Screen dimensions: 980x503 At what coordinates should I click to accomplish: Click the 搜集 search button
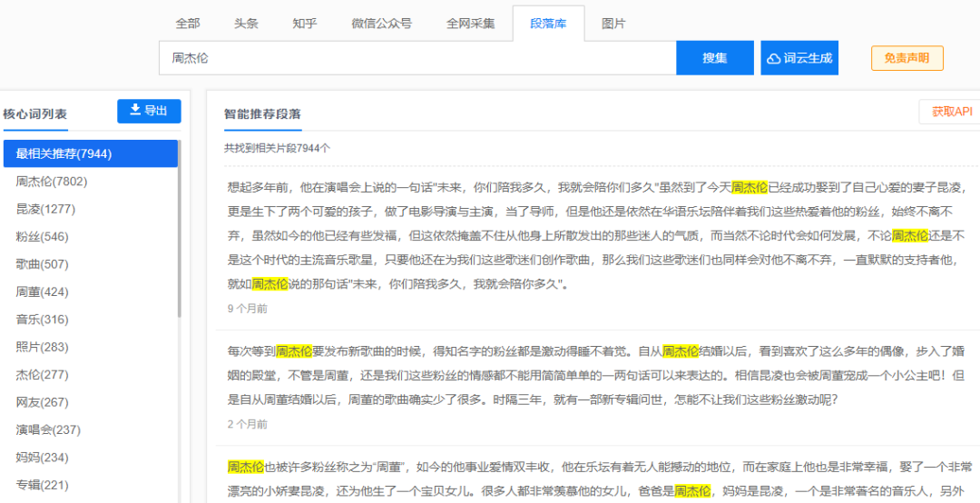[x=715, y=58]
